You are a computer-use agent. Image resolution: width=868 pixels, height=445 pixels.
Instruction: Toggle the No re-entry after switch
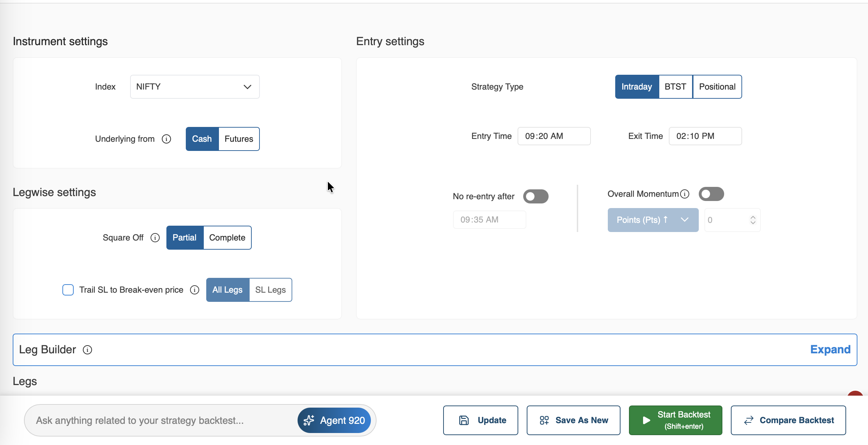536,196
